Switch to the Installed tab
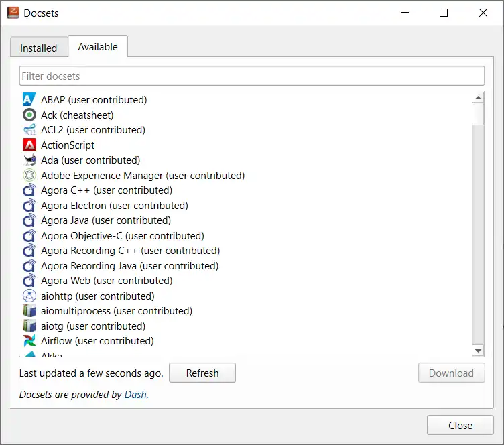The height and width of the screenshot is (445, 504). pyautogui.click(x=39, y=48)
